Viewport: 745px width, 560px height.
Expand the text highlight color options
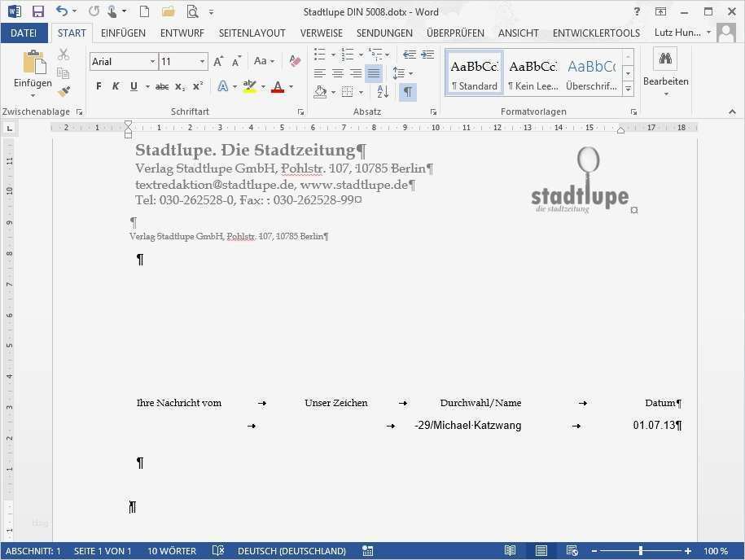point(262,85)
